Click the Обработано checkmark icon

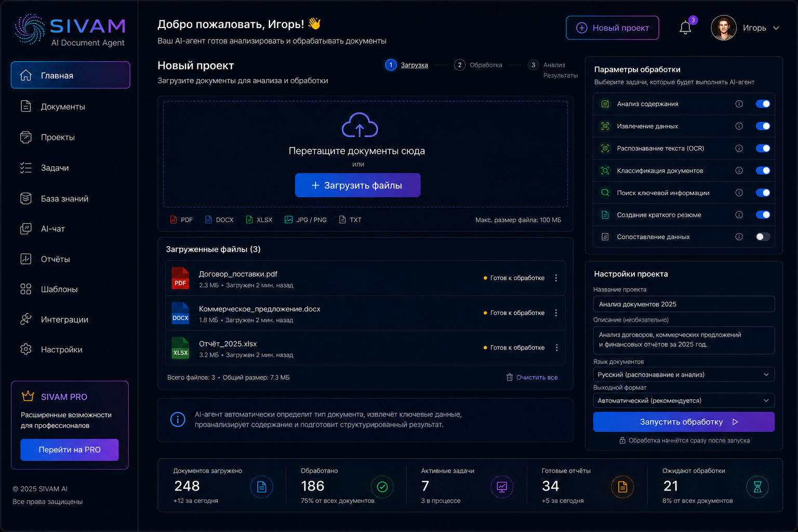[x=382, y=487]
